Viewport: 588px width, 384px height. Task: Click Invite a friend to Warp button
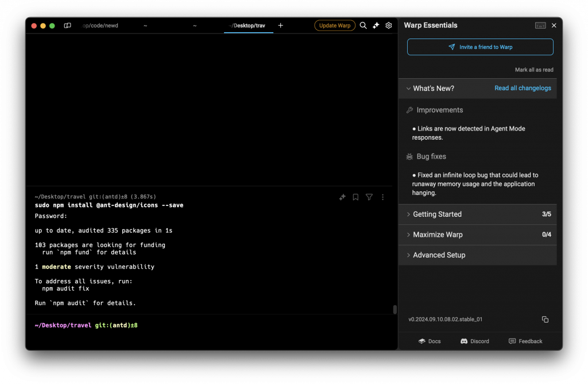480,47
